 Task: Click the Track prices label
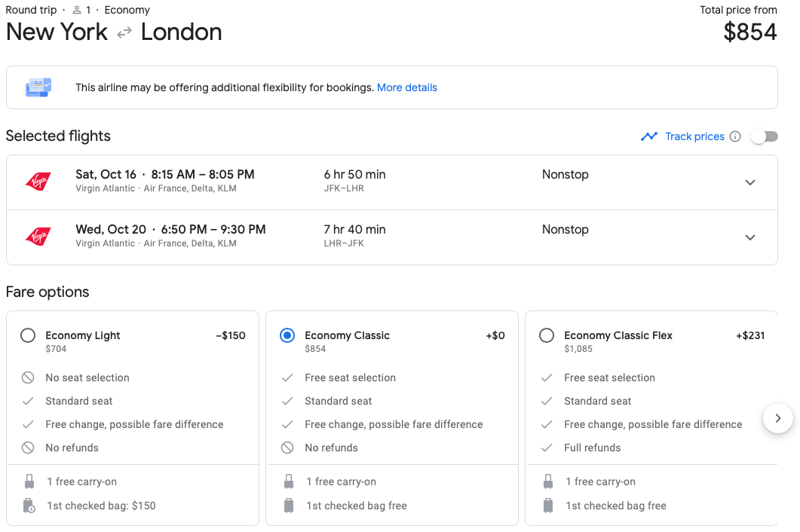tap(695, 136)
